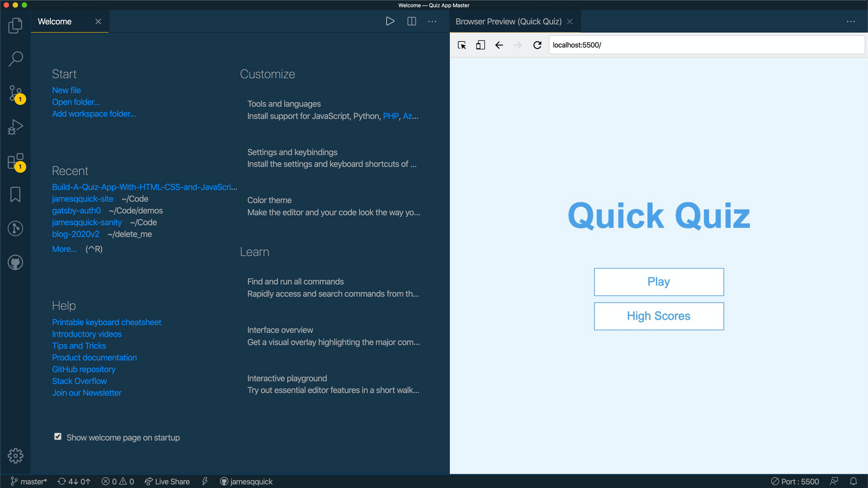Screen dimensions: 868x488
Task: Open editor More Actions ellipsis menu
Action: click(432, 21)
